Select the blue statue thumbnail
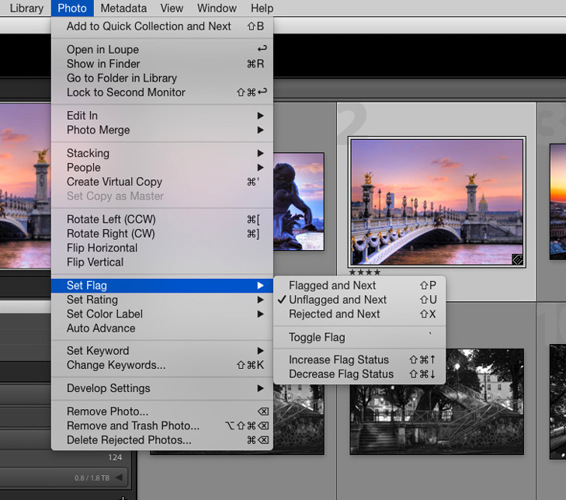566x500 pixels. tap(299, 201)
